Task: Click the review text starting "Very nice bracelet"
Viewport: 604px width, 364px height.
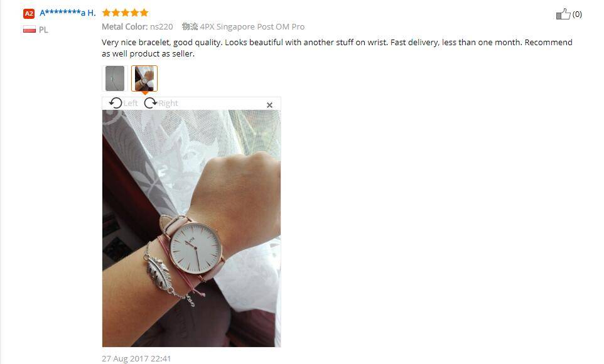Action: tap(337, 48)
